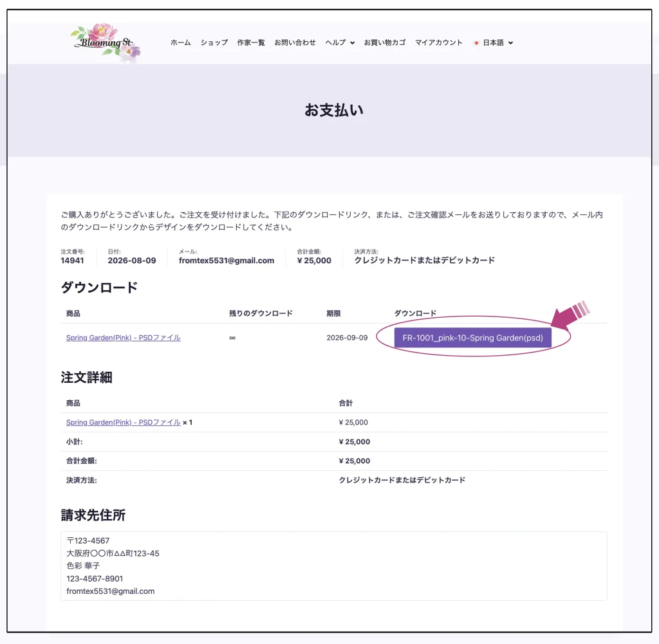Open the 作家一覧 page
This screenshot has width=659, height=644.
tap(251, 42)
